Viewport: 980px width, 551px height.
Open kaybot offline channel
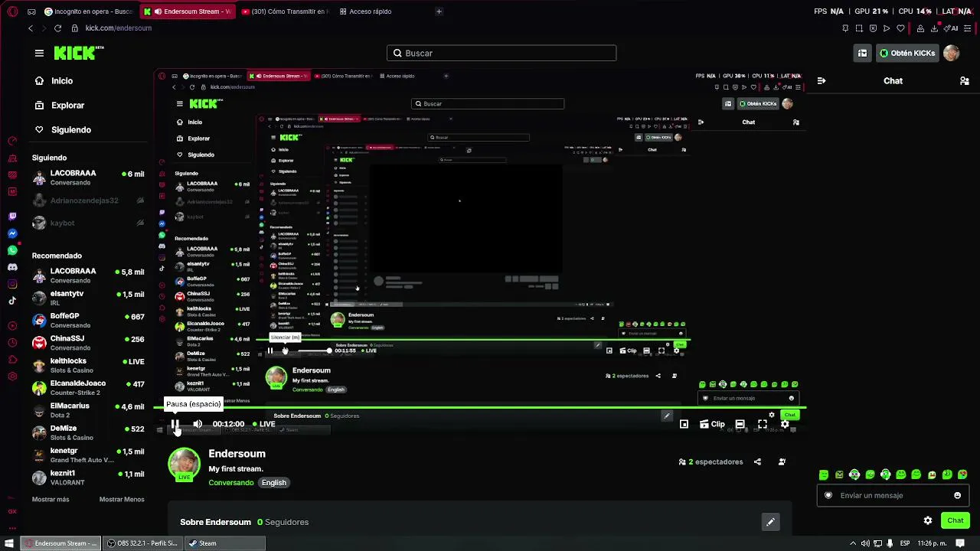[88, 223]
